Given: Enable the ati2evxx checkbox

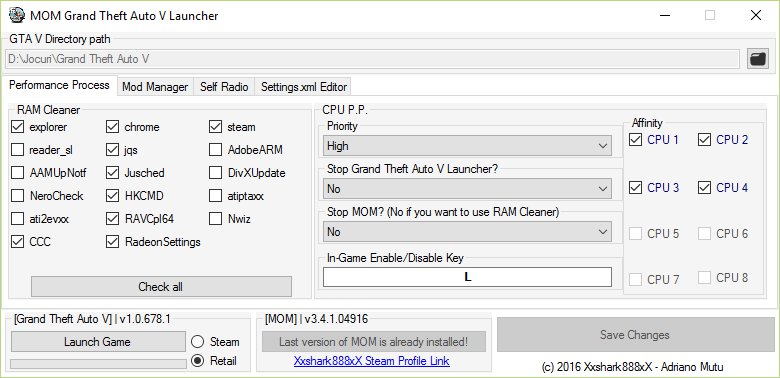Looking at the screenshot, I should [17, 218].
